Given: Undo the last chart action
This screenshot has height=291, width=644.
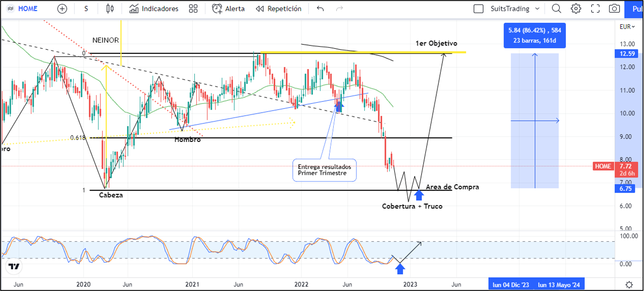Looking at the screenshot, I should (320, 9).
